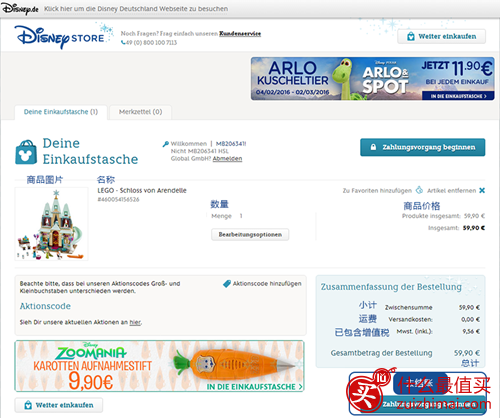
Task: Click 'Aktionscode hinzufügen' link
Action: 267,284
